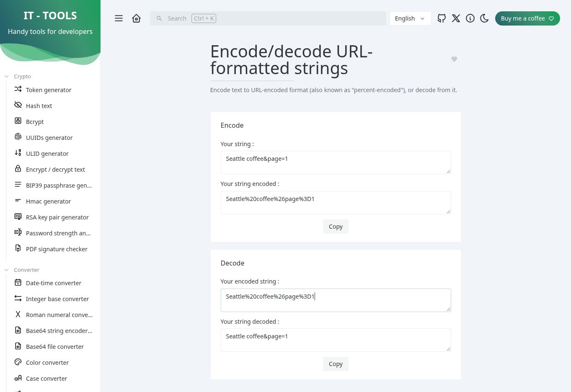Select the Bcrypt lock icon
The width and height of the screenshot is (571, 392).
pyautogui.click(x=18, y=121)
